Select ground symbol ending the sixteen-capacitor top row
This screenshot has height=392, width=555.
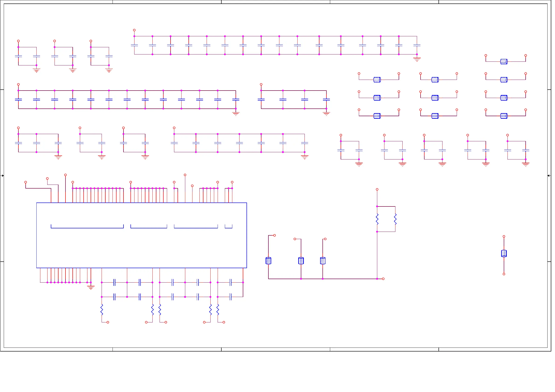click(x=417, y=59)
